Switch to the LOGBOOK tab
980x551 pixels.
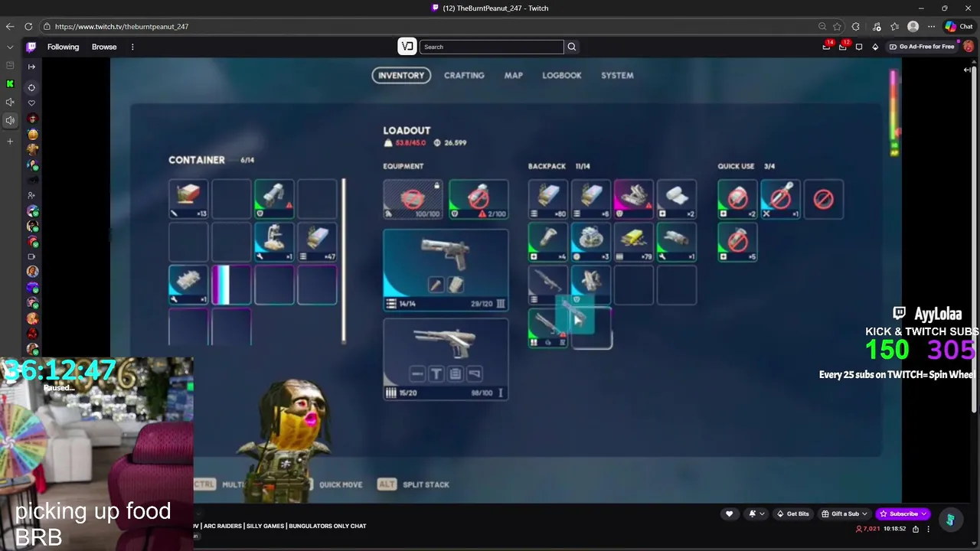[561, 75]
